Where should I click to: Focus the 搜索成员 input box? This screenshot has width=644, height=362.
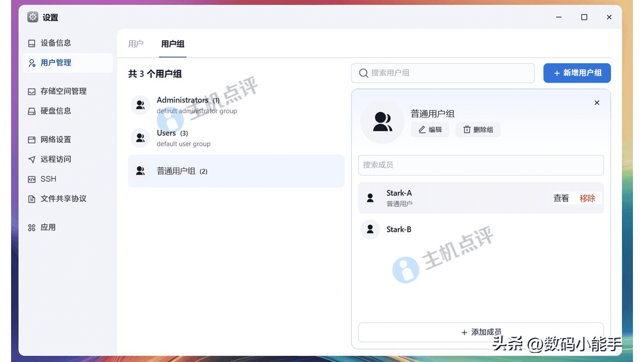pos(480,165)
